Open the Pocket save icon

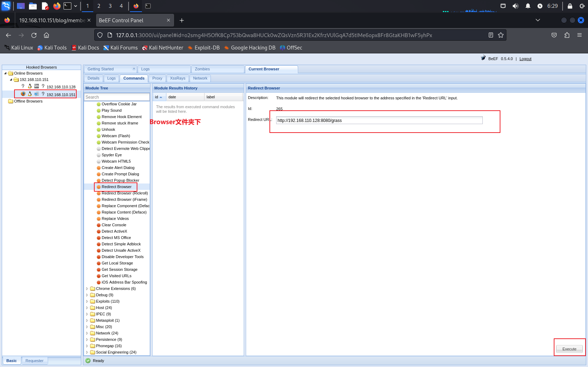[x=554, y=35]
